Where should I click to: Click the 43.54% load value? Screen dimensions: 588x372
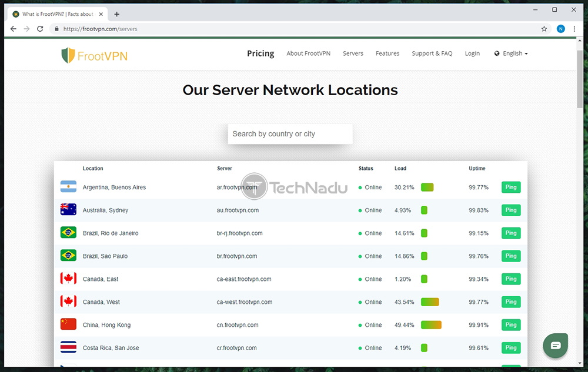click(405, 302)
